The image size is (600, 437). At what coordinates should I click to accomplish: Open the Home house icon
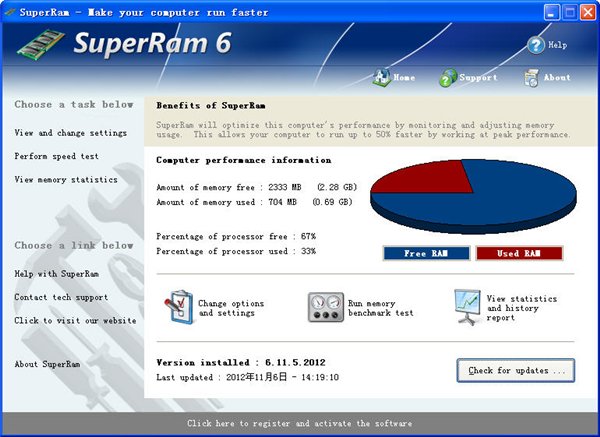coord(382,77)
